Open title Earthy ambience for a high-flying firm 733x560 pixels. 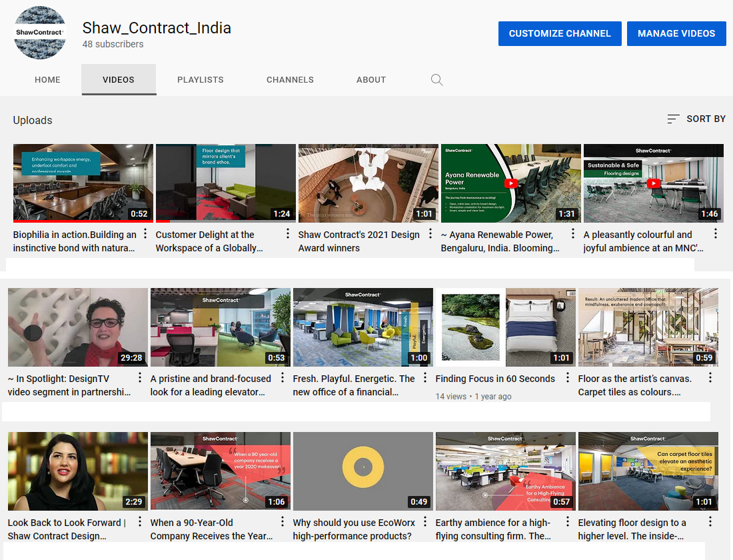coord(493,529)
